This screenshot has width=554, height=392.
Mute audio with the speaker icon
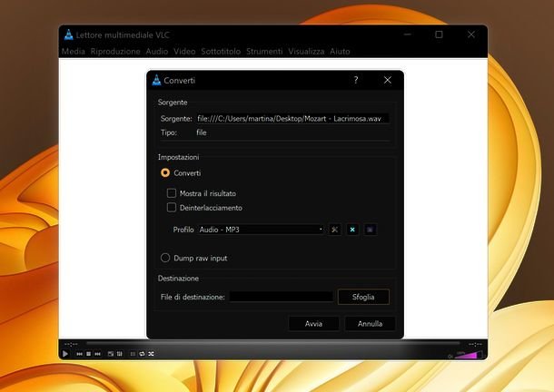(450, 357)
